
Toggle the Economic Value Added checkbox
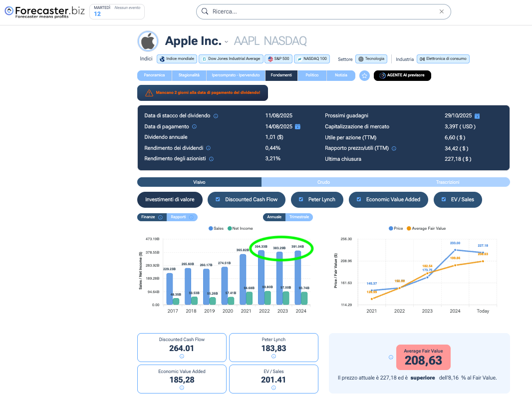point(359,200)
